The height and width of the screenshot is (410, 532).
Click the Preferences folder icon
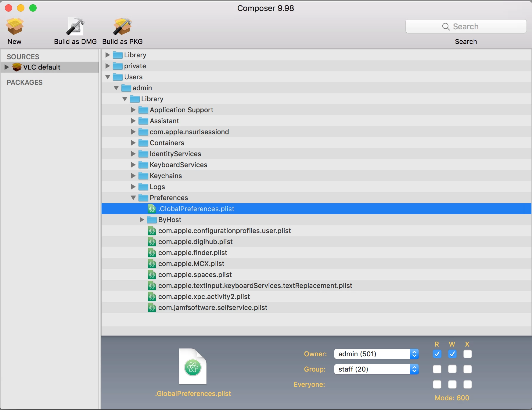pyautogui.click(x=143, y=198)
